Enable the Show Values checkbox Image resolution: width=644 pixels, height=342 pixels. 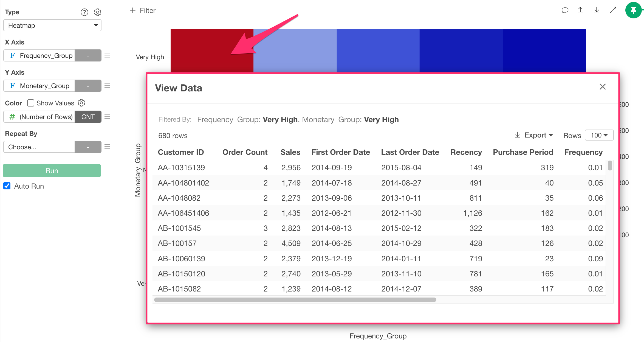tap(31, 103)
